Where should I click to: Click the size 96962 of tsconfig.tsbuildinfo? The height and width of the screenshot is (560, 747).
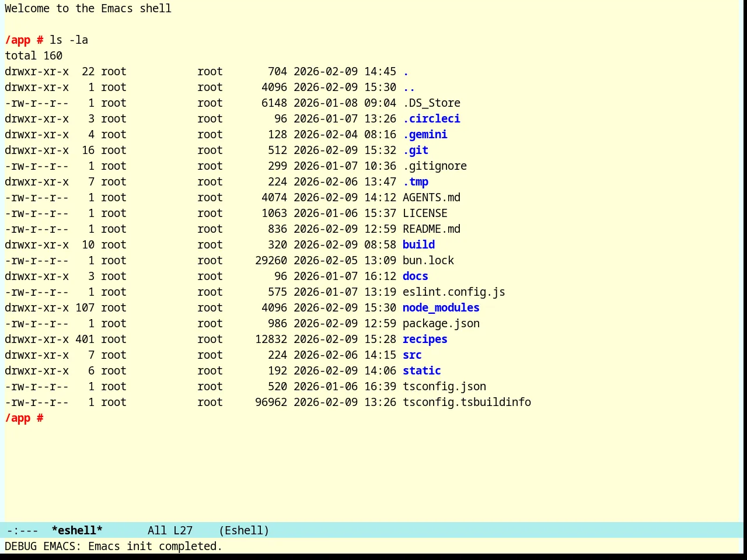coord(271,402)
